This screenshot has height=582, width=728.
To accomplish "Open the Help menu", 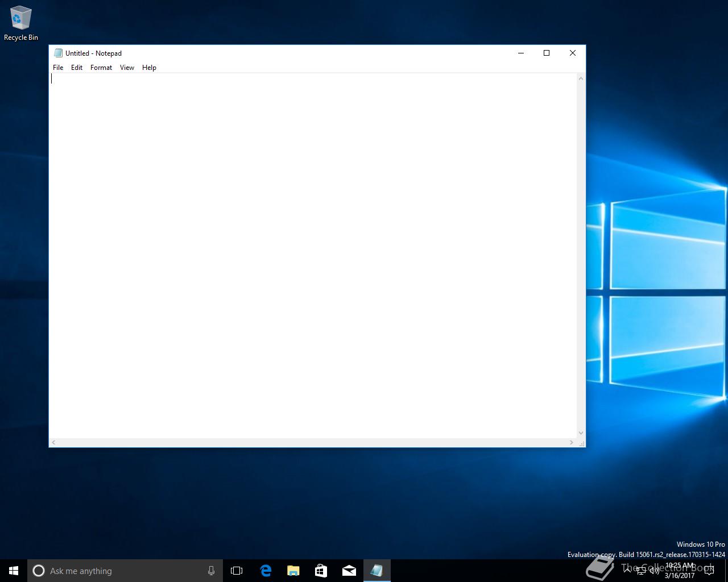I will click(x=149, y=68).
